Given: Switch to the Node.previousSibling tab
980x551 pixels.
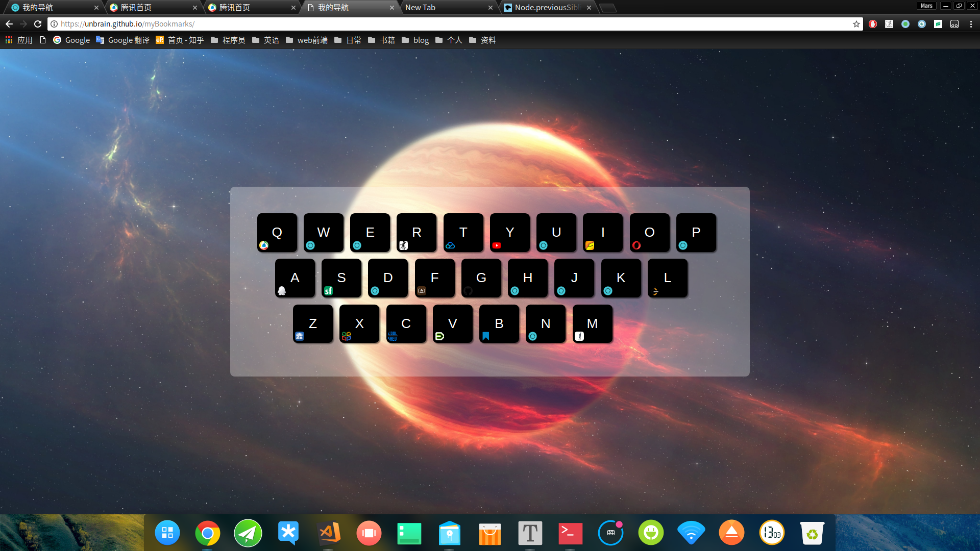Looking at the screenshot, I should pos(547,8).
